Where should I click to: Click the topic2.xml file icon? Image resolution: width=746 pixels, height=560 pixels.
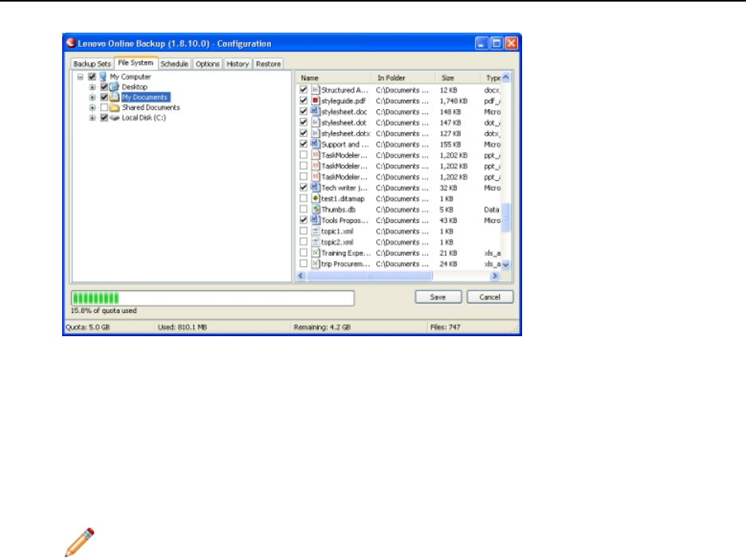pos(315,242)
